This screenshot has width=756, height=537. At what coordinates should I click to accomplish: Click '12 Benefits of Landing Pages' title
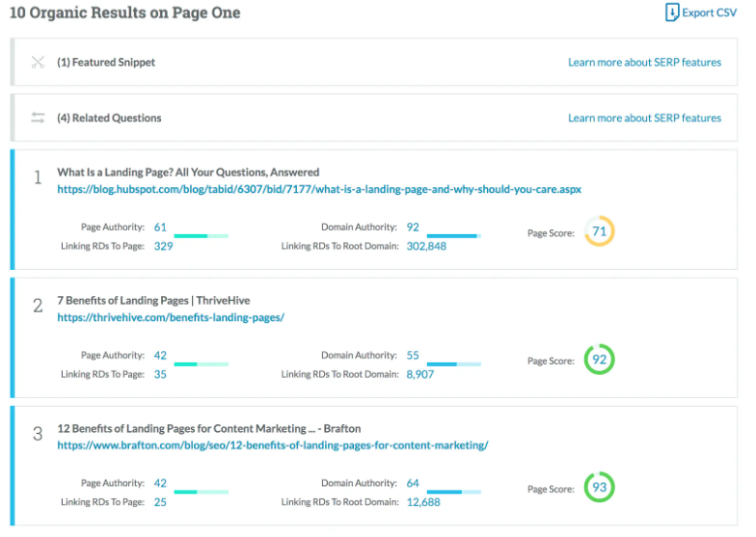click(x=208, y=428)
